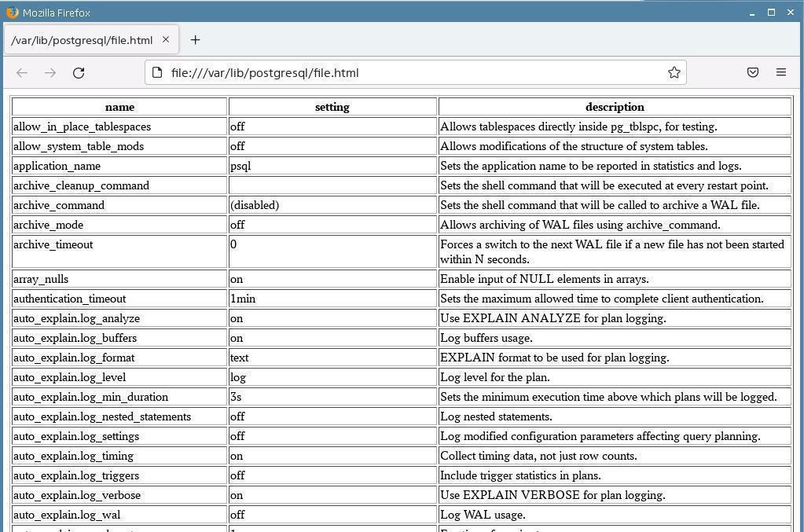This screenshot has height=532, width=804.
Task: Click the authentication_timeout "1min" value
Action: [243, 299]
